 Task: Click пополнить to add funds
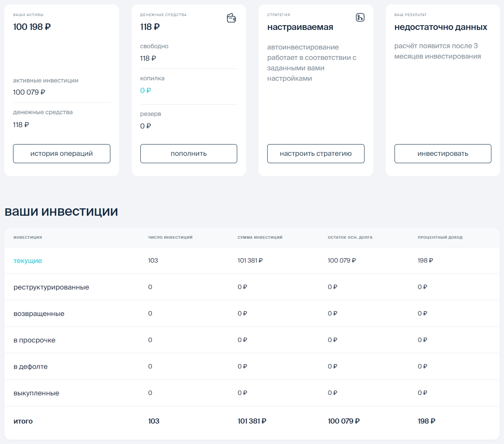point(188,153)
